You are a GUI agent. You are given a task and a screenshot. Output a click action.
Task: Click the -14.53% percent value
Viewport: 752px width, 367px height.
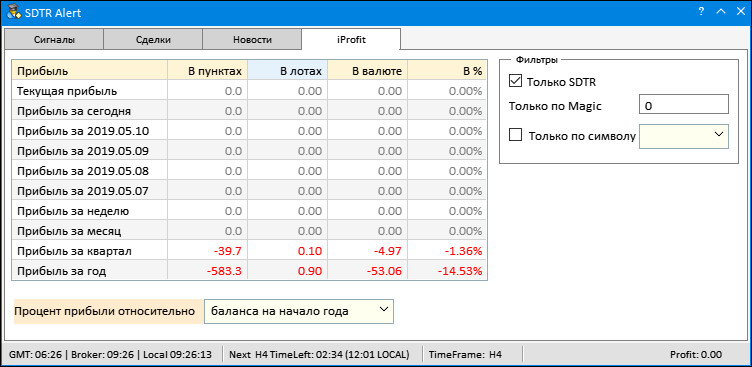[x=459, y=272]
